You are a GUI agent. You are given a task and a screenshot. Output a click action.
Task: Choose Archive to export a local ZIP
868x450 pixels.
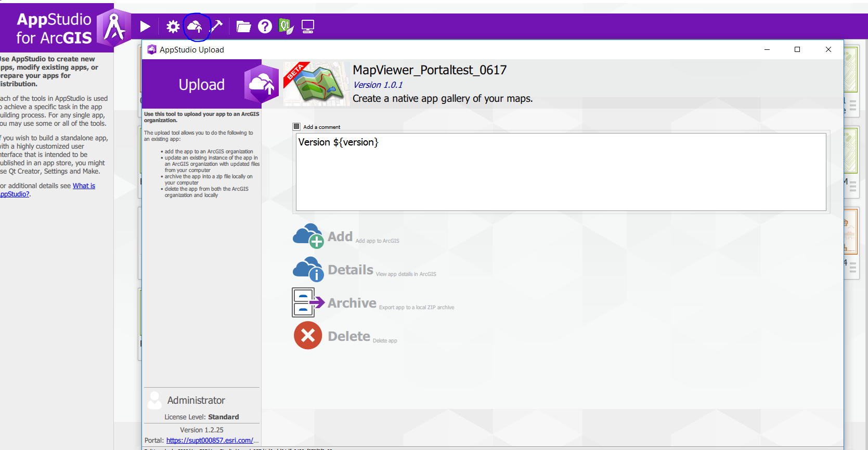373,303
